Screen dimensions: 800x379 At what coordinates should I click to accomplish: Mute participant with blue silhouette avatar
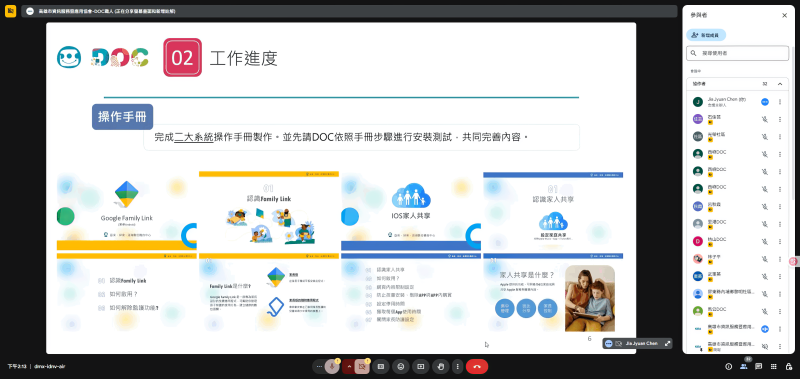click(765, 293)
